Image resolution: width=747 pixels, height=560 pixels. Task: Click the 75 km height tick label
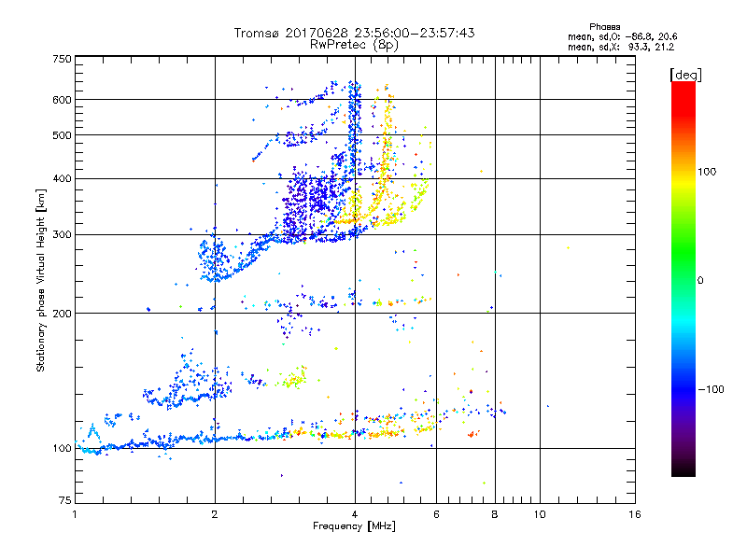pyautogui.click(x=65, y=500)
